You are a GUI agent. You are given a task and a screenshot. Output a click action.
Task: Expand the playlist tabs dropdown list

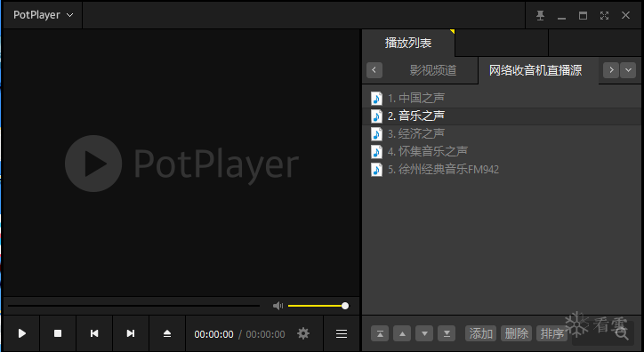[628, 69]
